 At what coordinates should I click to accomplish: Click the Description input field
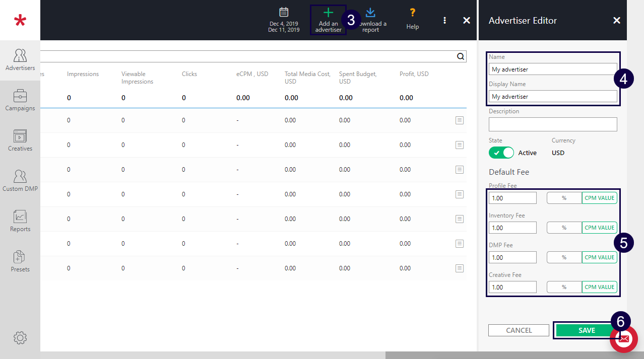(552, 124)
